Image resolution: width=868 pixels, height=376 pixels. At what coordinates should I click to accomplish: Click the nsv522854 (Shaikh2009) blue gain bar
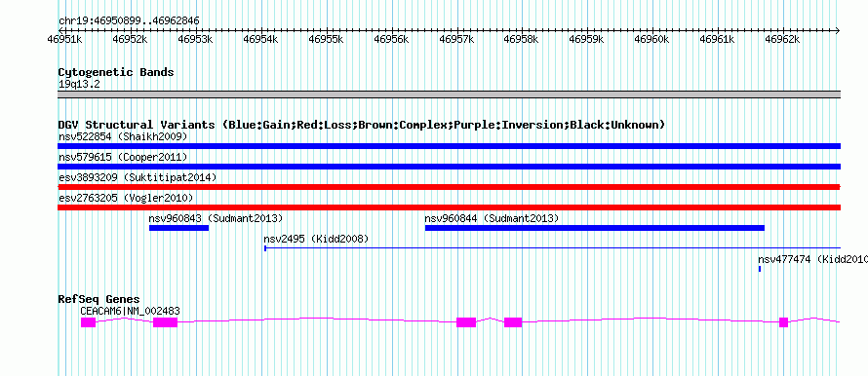[x=449, y=146]
